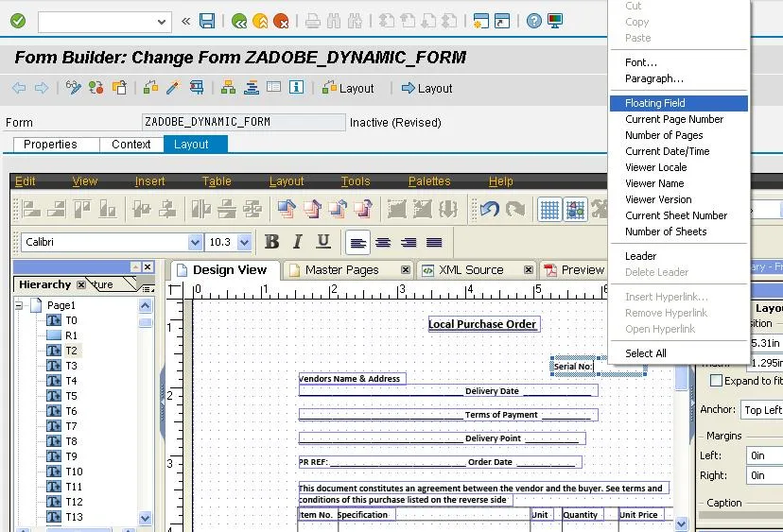Click the Customize Local Layout monitor icon
Viewport: 783px width, 532px height.
click(x=555, y=21)
